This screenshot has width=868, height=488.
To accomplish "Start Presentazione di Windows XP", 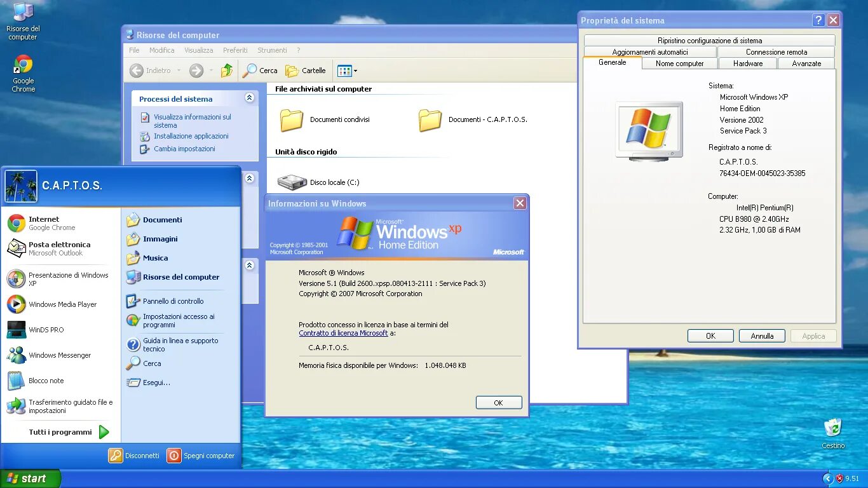I will 60,279.
